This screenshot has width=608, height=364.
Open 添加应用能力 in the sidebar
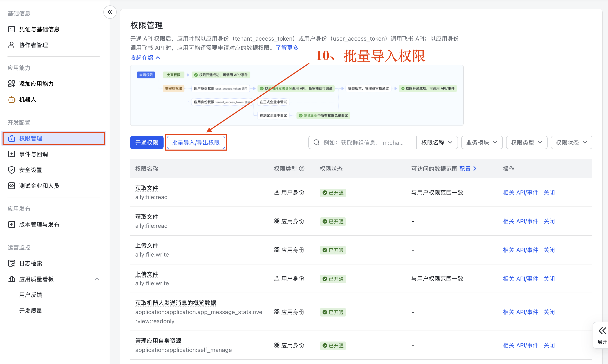coord(54,84)
